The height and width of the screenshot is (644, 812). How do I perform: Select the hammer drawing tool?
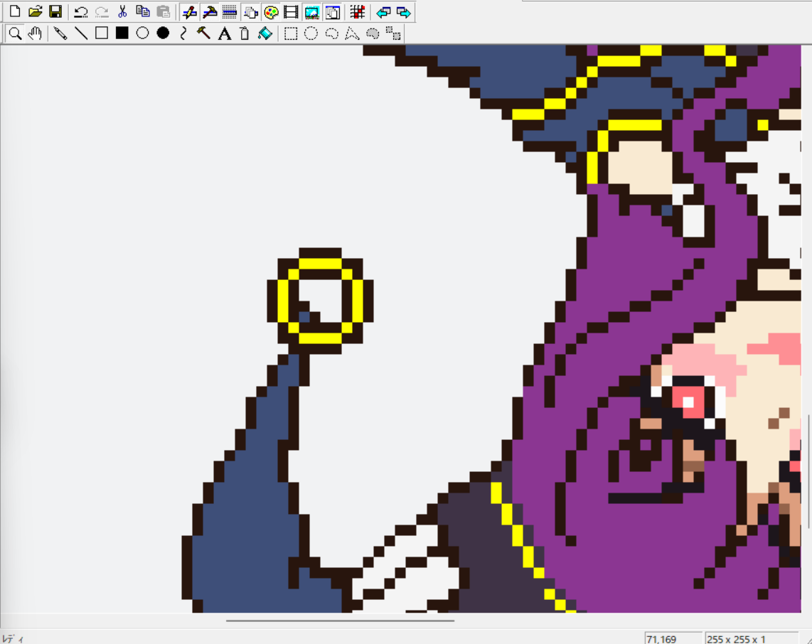pyautogui.click(x=203, y=33)
